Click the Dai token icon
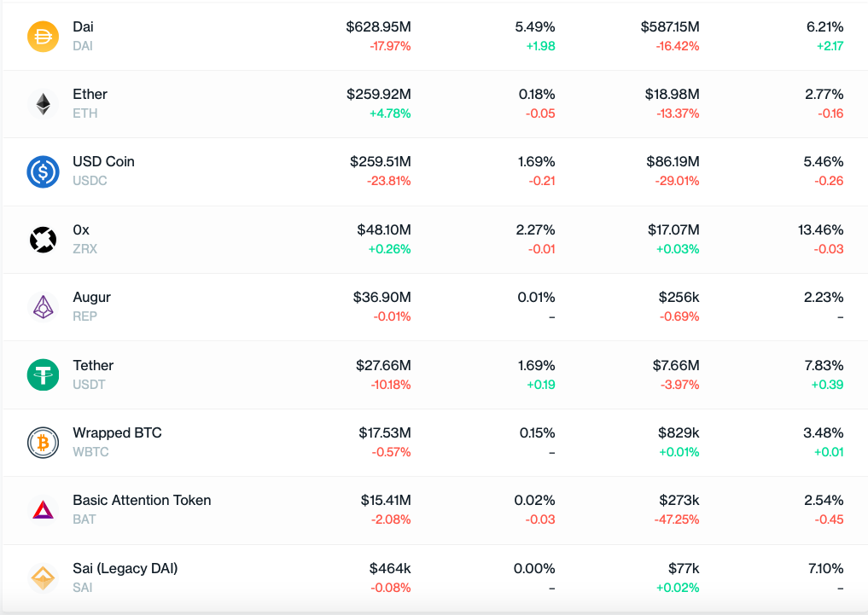The height and width of the screenshot is (615, 868). [x=44, y=37]
